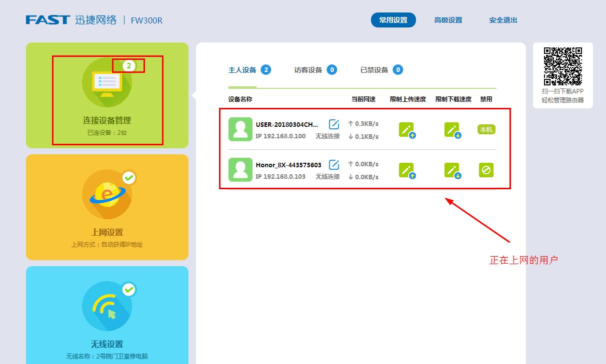Edit the Honor_8X device name
The image size is (606, 364).
click(333, 164)
